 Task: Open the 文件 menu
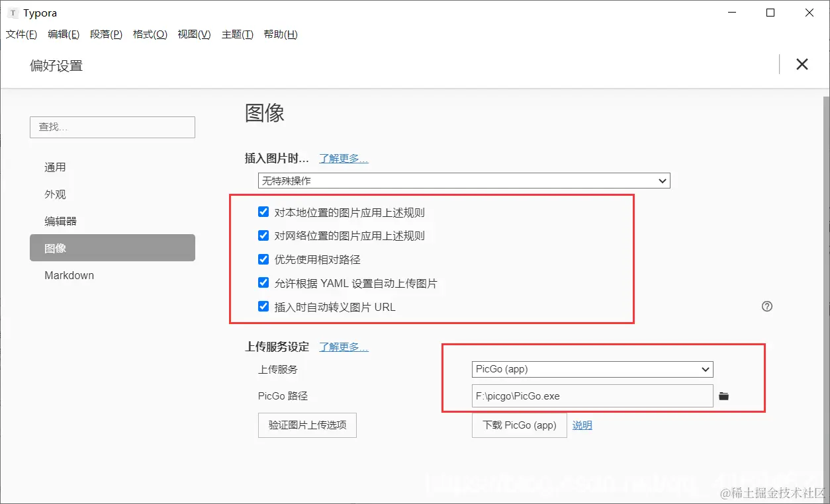pos(21,34)
